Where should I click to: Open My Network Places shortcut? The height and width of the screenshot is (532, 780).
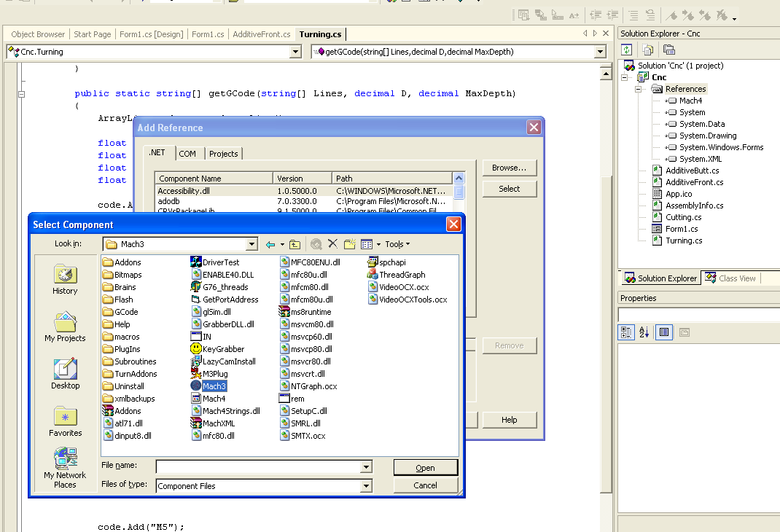(65, 468)
